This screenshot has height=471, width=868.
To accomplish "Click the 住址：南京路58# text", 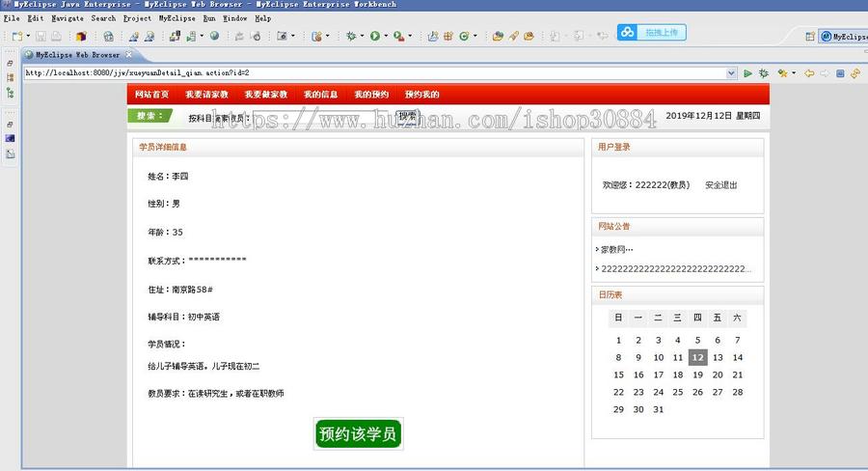I will coord(180,290).
